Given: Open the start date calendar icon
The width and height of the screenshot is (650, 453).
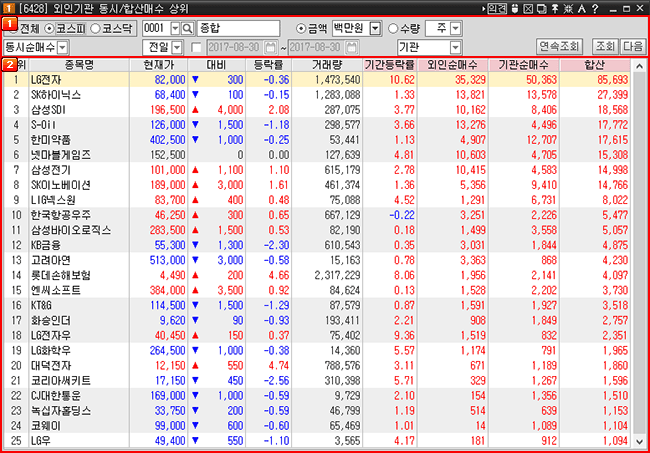Looking at the screenshot, I should click(271, 47).
